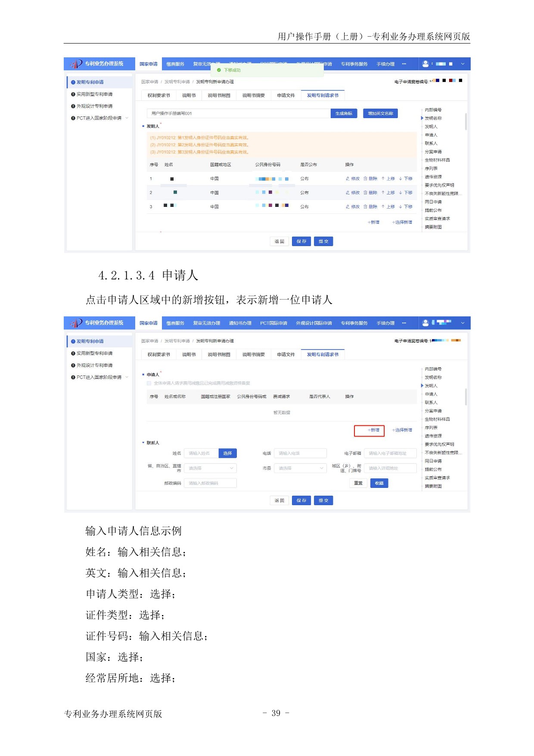The height and width of the screenshot is (756, 534).
Task: Tick the 全体申请人请求费用减缴 checkbox
Action: click(149, 383)
